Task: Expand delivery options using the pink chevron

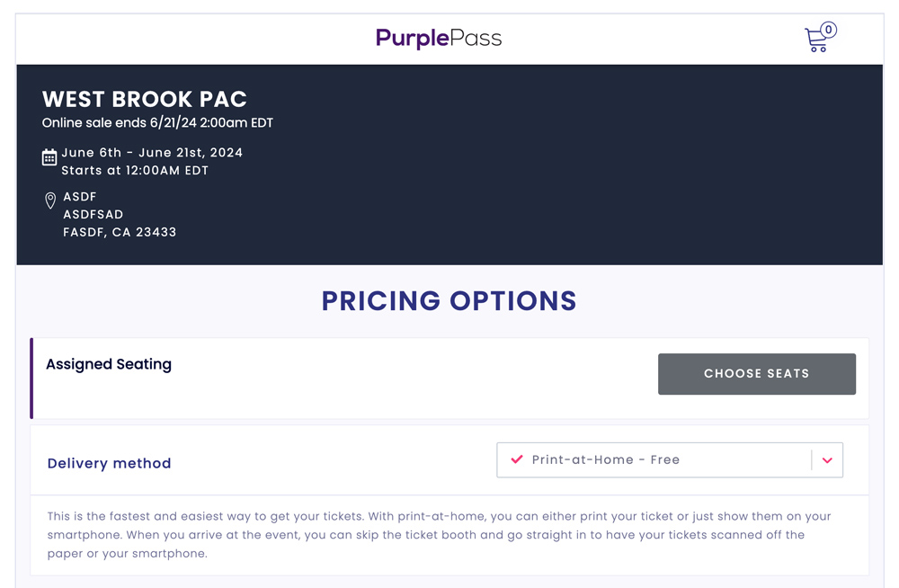Action: 827,460
